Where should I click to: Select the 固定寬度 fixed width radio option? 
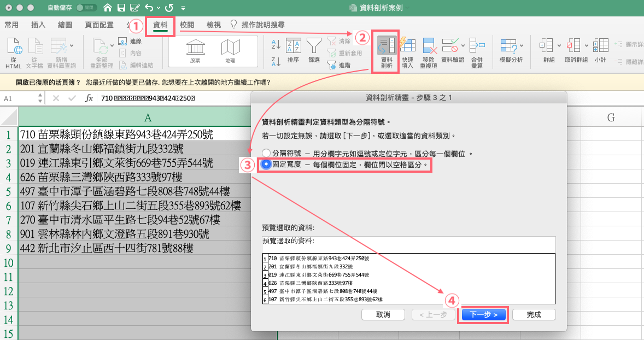tap(266, 165)
